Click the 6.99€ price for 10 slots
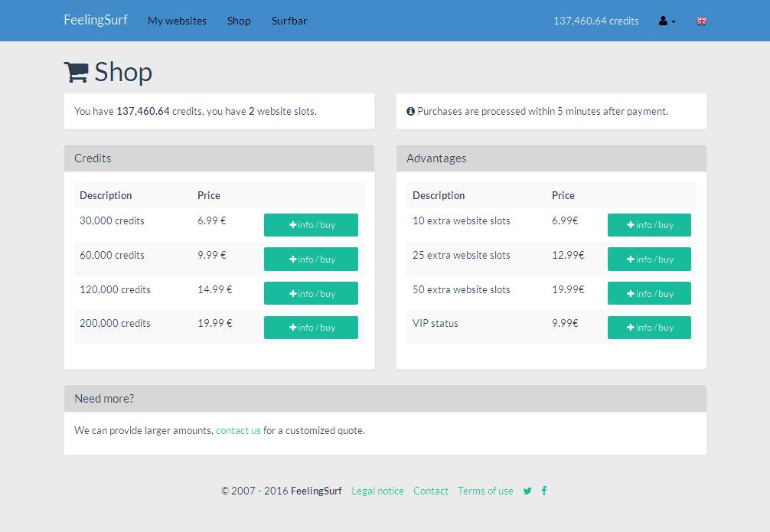 click(x=565, y=220)
